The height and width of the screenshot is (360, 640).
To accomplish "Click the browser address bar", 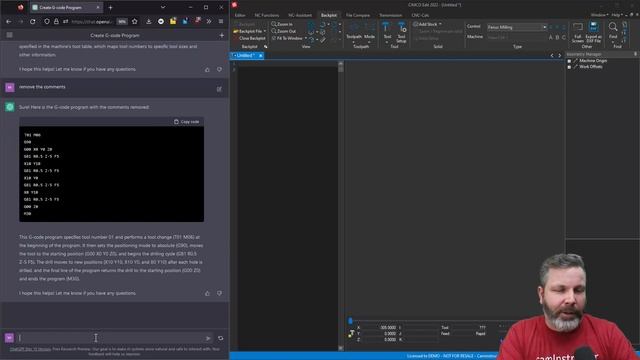I will pyautogui.click(x=92, y=22).
